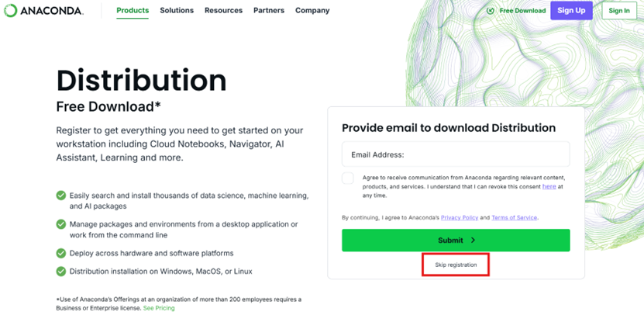Expand the Company navigation menu
The width and height of the screenshot is (644, 315).
[312, 11]
